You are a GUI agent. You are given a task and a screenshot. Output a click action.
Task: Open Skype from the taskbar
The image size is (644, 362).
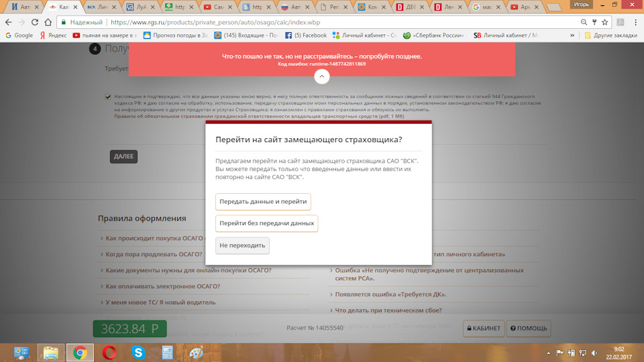pyautogui.click(x=138, y=353)
